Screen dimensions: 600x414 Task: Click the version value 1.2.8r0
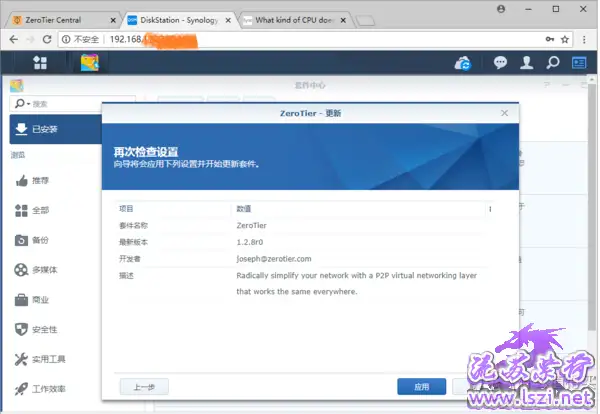(249, 242)
